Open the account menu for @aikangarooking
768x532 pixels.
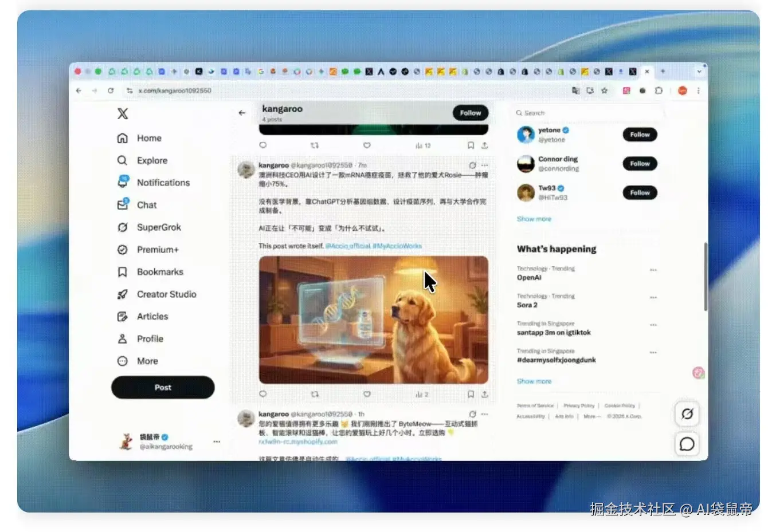click(x=217, y=442)
